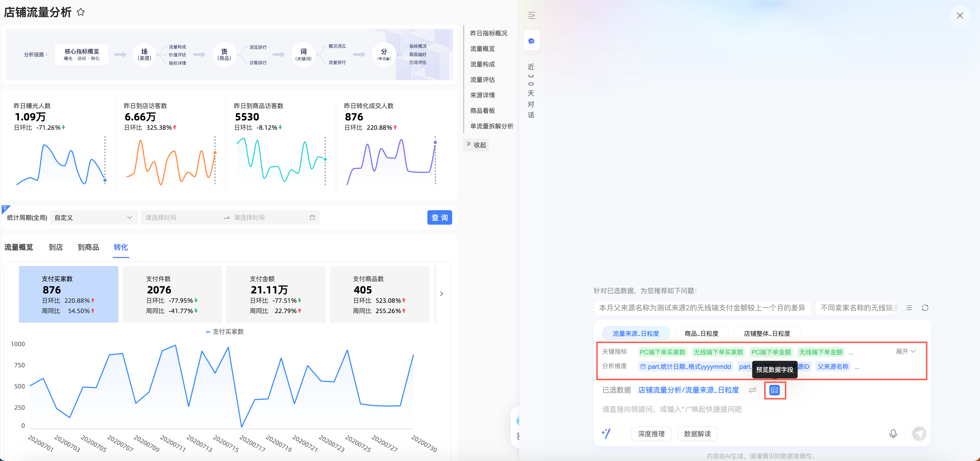Image resolution: width=980 pixels, height=461 pixels.
Task: Expand key metrics with 展开
Action: (905, 352)
